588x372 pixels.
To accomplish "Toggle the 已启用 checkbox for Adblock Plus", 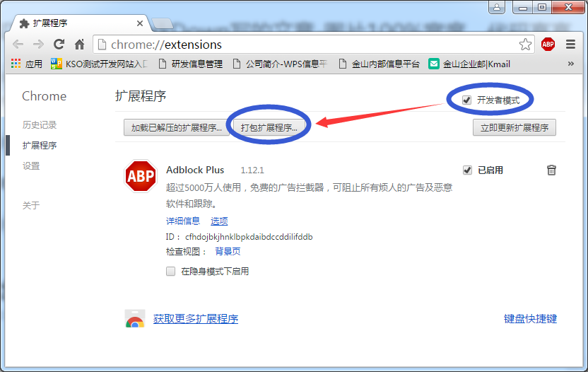I will point(467,170).
